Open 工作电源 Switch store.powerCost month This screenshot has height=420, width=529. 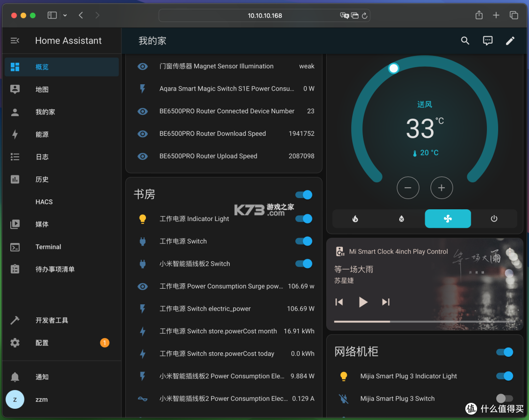218,331
